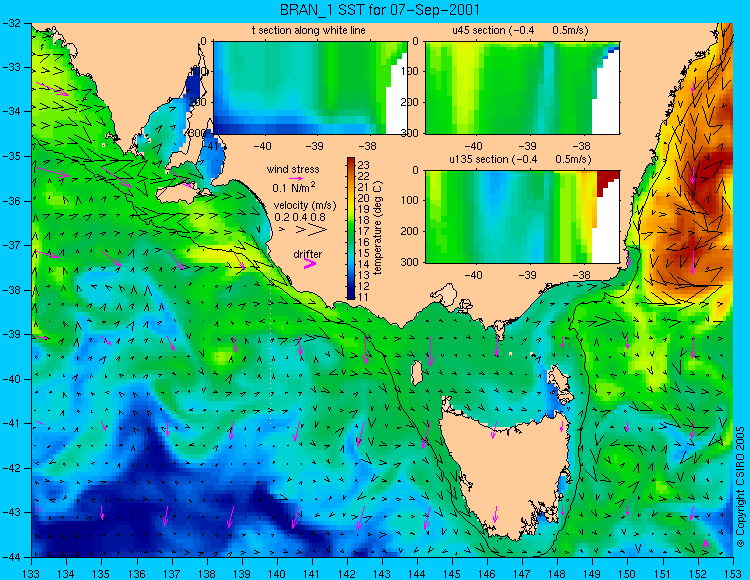Image resolution: width=750 pixels, height=580 pixels.
Task: Click the magenta wind stress legend arrow
Action: 296,178
